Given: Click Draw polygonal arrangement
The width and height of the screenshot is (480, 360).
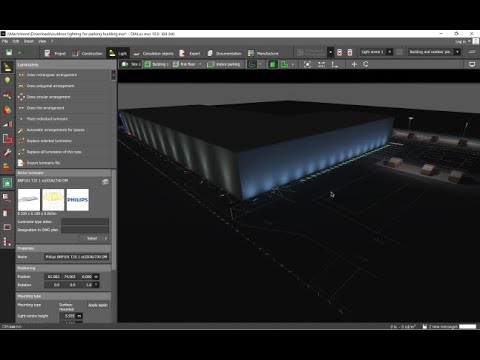Looking at the screenshot, I should click(50, 86).
